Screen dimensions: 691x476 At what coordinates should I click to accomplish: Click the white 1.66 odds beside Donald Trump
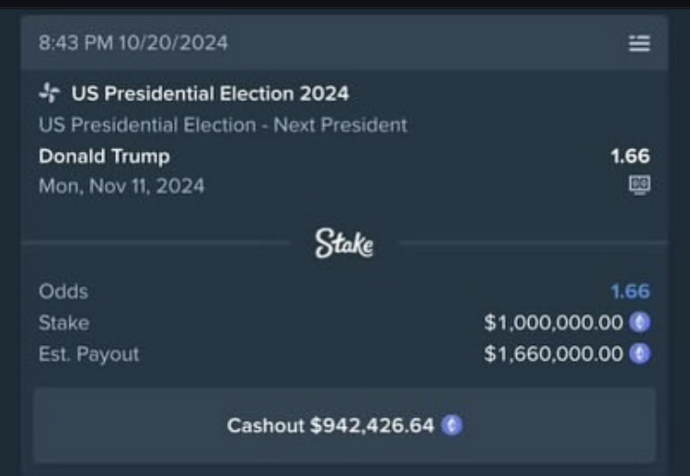630,156
